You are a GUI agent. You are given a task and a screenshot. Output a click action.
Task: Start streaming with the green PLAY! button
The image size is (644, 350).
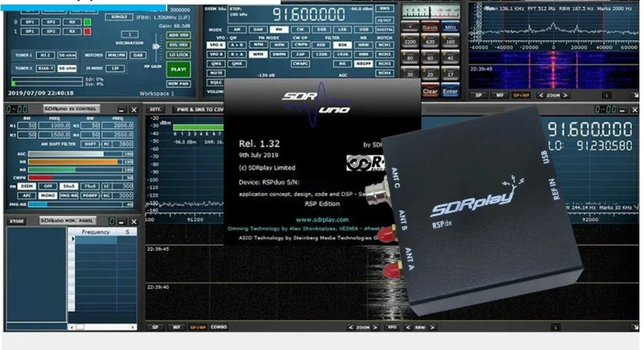coord(178,69)
